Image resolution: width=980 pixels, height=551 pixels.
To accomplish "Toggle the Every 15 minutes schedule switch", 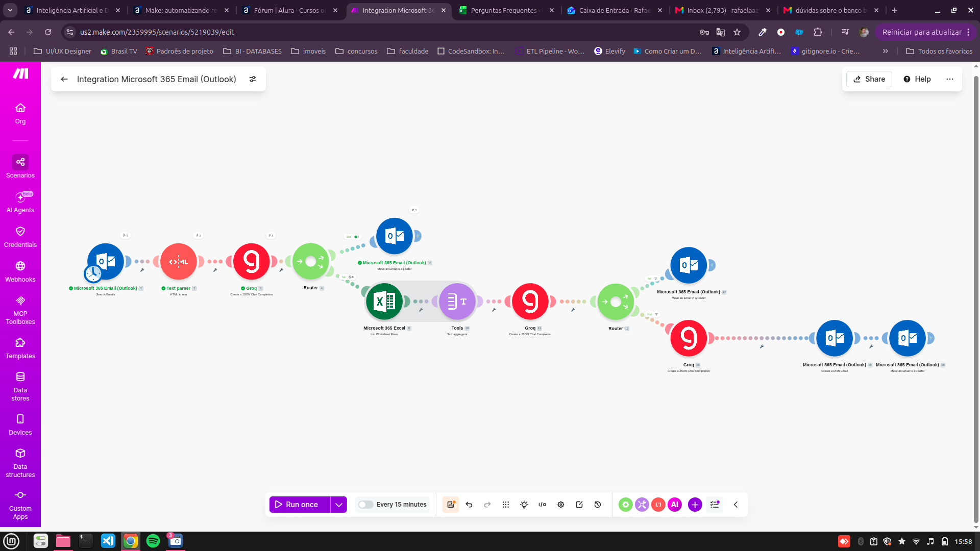I will click(x=365, y=505).
